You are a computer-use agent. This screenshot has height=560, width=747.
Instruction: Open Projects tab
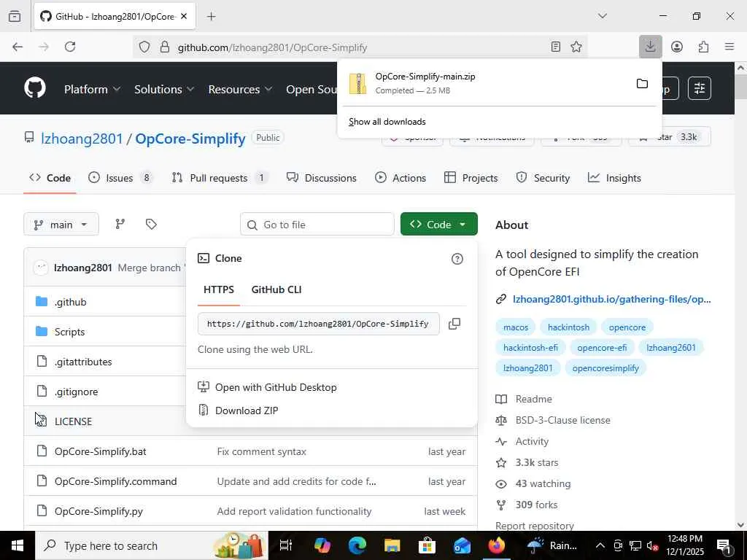point(471,178)
